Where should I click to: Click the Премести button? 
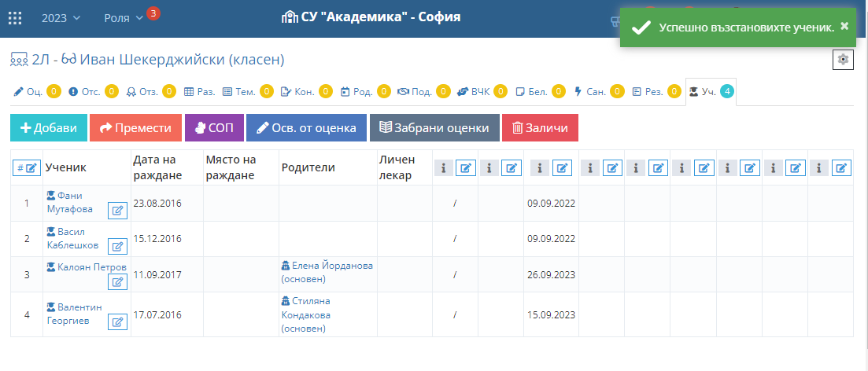tap(135, 128)
